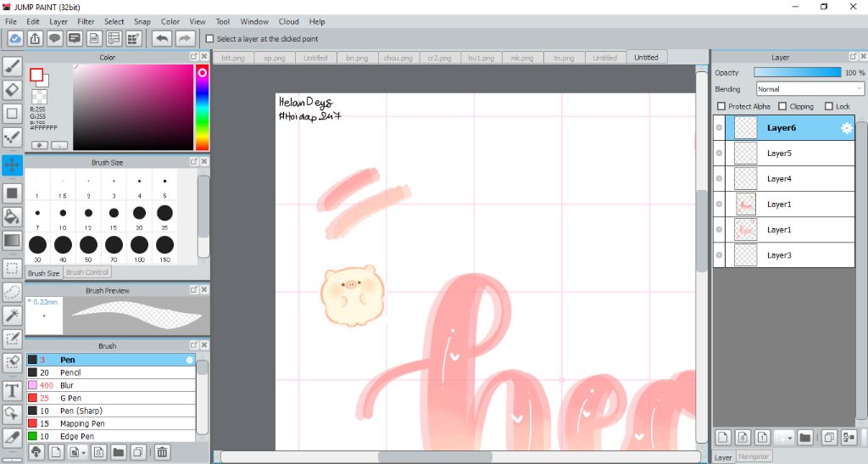Screen dimensions: 868x464
Task: Select the rectangular Select tool
Action: tap(12, 269)
